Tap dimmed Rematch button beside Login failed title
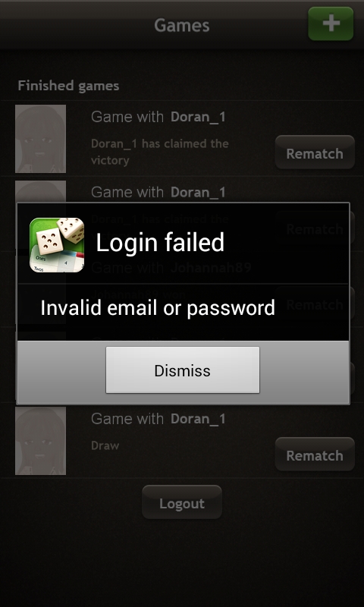Screen dimensions: 364x607 click(x=315, y=229)
